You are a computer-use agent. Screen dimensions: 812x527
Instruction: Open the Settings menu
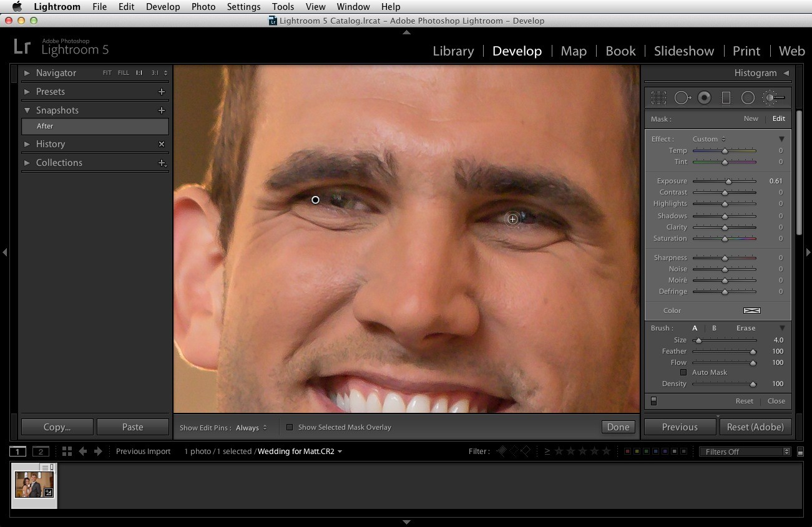[x=243, y=7]
